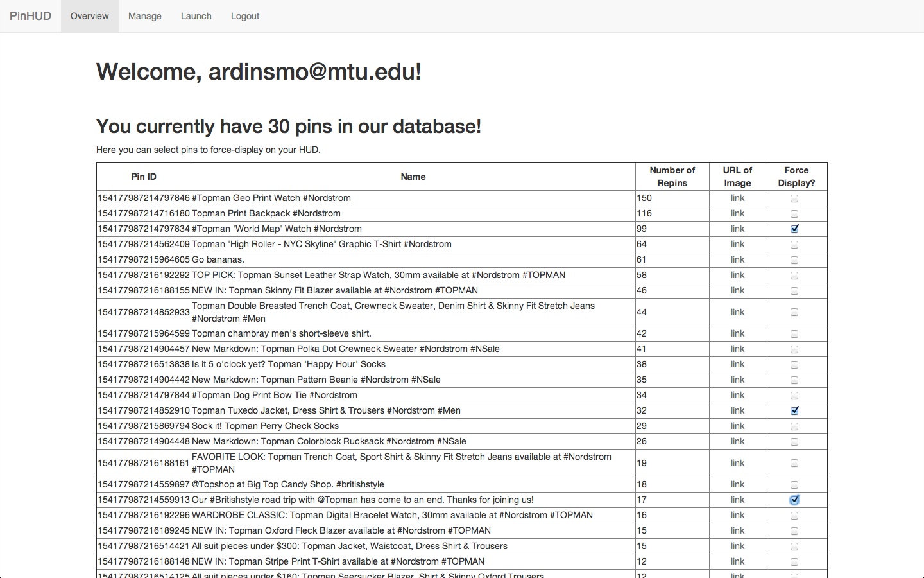
Task: Check Force Display for Sunset Leather Strap Watch
Action: pos(794,276)
